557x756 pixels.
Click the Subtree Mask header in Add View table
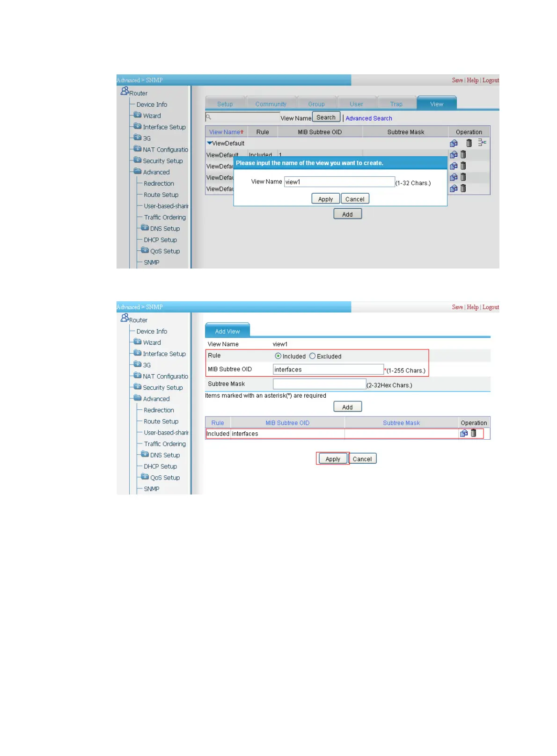coord(401,422)
